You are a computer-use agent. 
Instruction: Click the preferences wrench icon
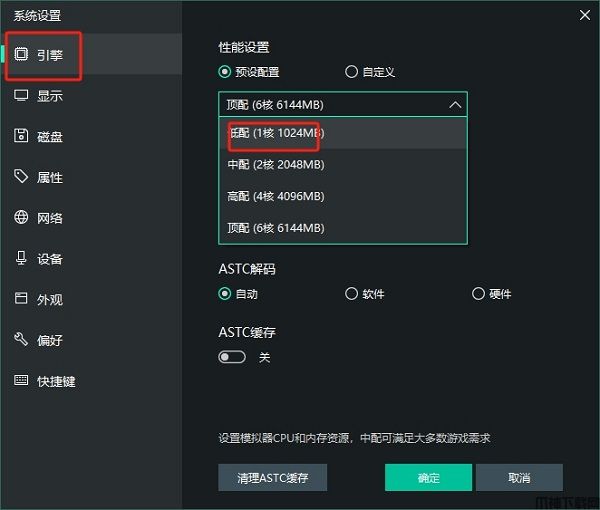tap(21, 340)
